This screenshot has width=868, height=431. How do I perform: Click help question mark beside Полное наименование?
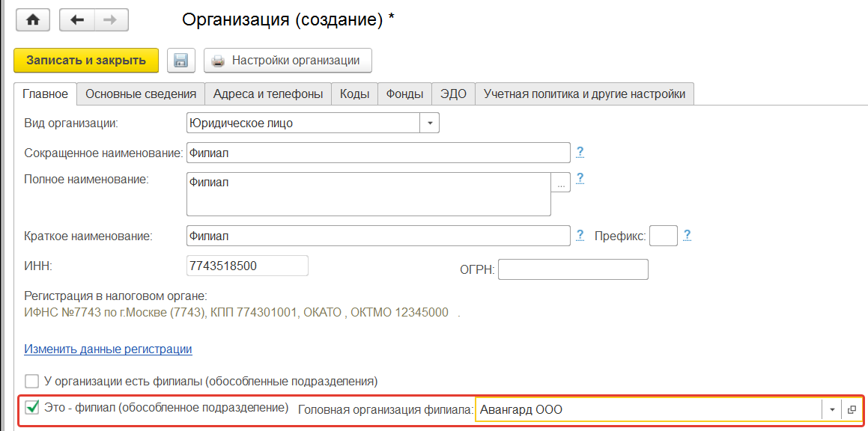[x=580, y=178]
